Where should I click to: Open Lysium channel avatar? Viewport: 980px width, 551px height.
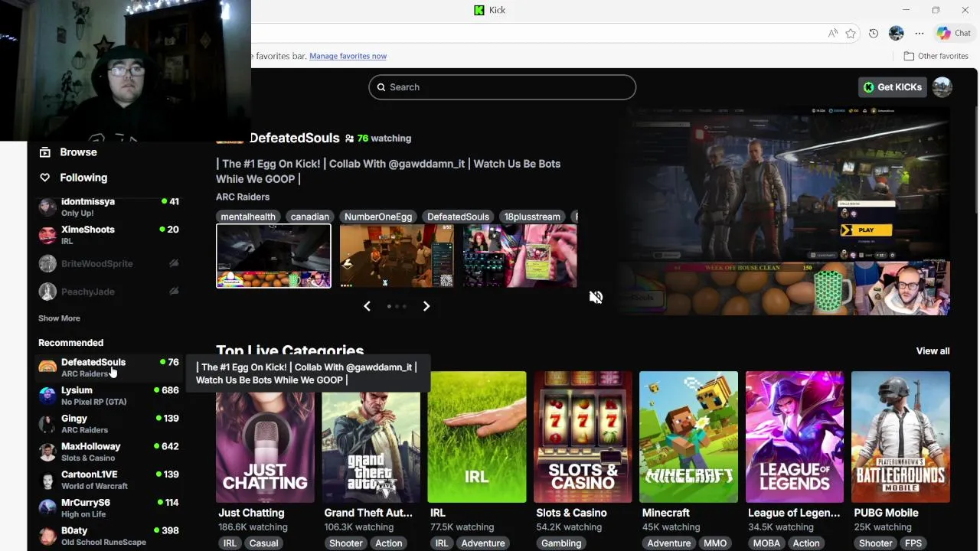click(x=47, y=396)
